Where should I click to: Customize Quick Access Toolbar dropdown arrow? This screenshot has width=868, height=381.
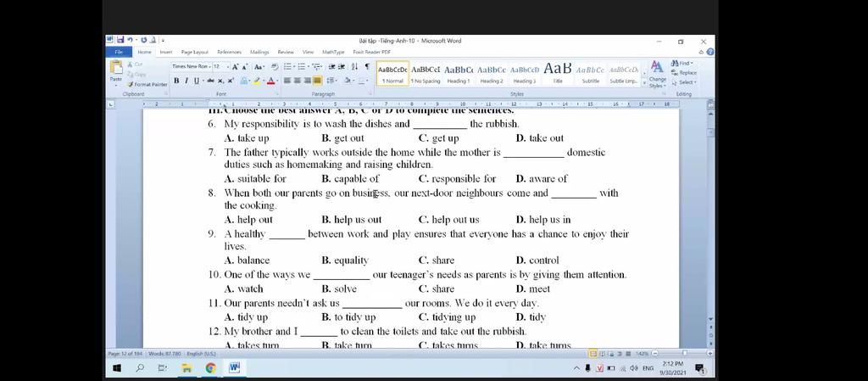[x=163, y=41]
